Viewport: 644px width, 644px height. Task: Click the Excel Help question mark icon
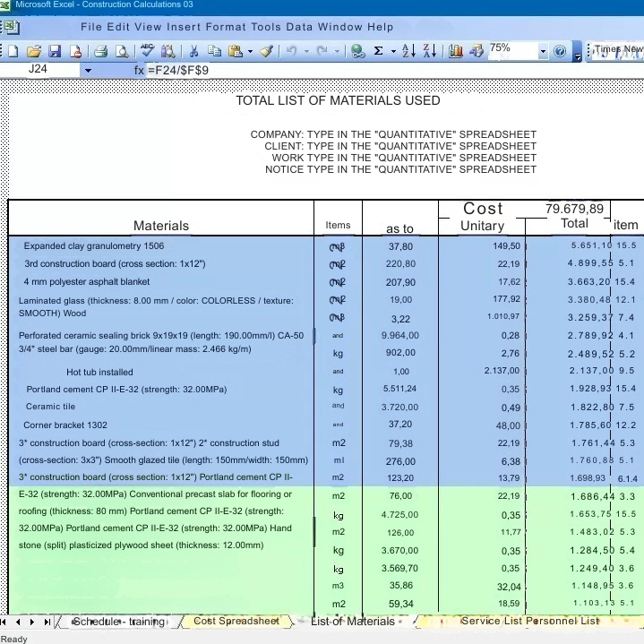tap(561, 51)
